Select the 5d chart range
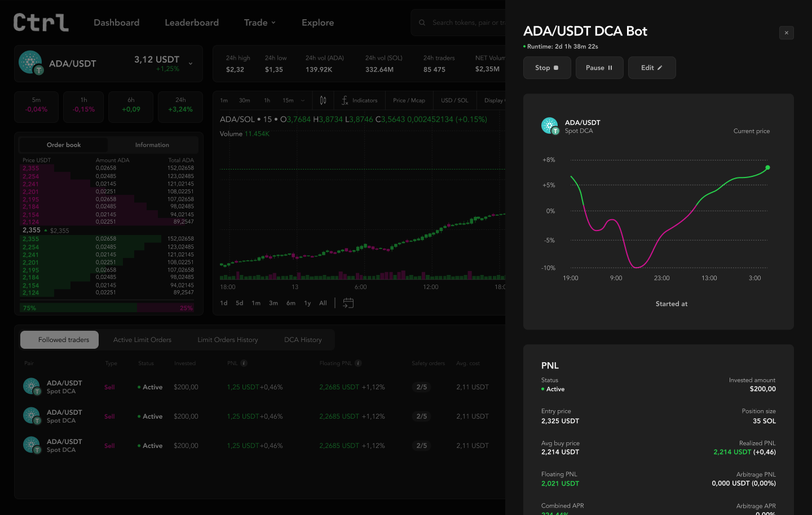Screen dimensions: 812x515 coord(240,303)
